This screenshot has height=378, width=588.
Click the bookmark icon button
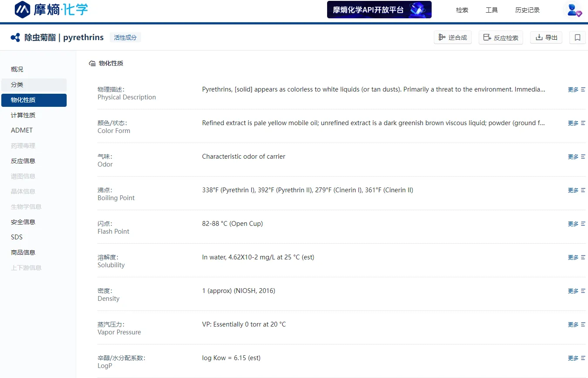[x=578, y=37]
